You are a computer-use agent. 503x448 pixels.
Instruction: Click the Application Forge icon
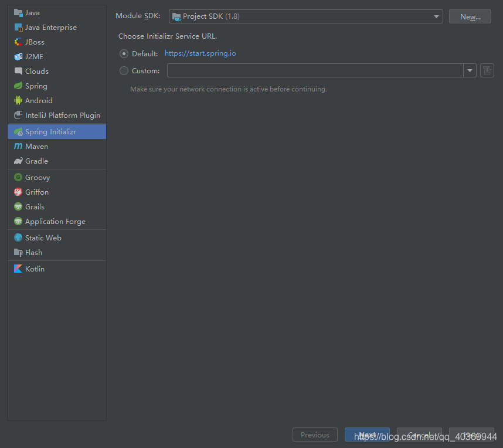[x=18, y=222]
